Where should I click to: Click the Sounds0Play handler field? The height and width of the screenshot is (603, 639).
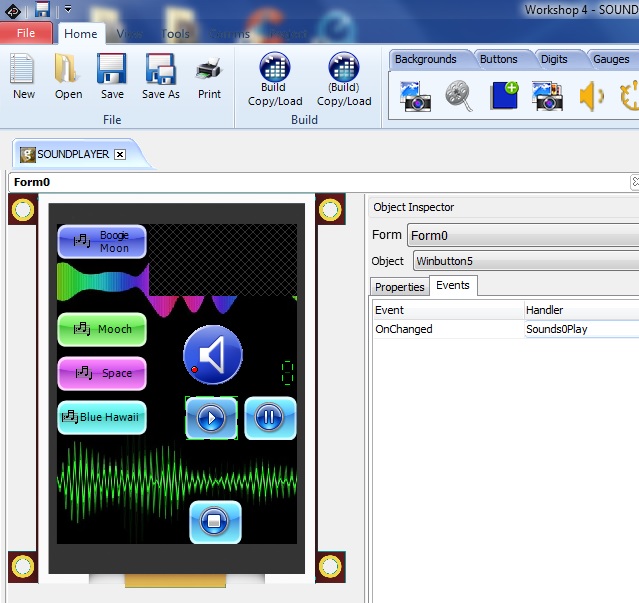[580, 328]
